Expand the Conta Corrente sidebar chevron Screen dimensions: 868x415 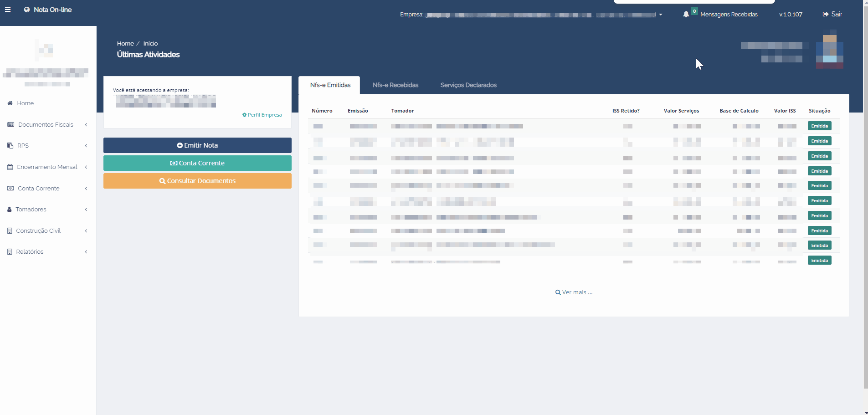coord(86,189)
